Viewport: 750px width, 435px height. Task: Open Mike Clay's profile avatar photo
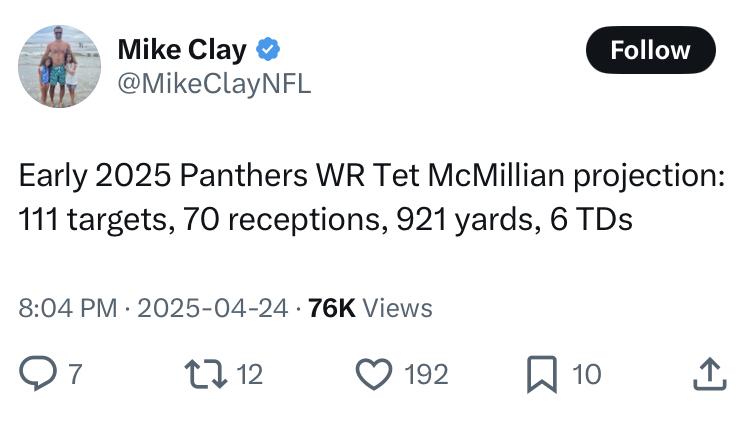coord(59,66)
